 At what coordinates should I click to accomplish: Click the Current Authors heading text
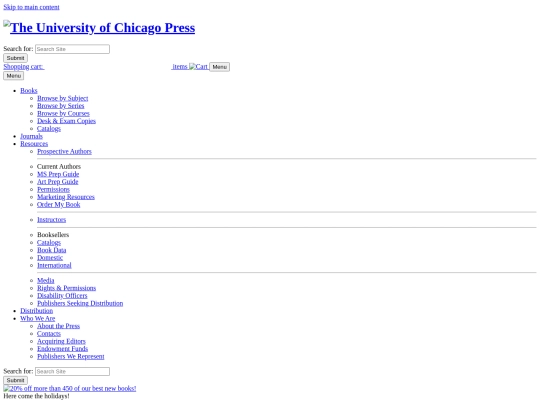tap(59, 166)
